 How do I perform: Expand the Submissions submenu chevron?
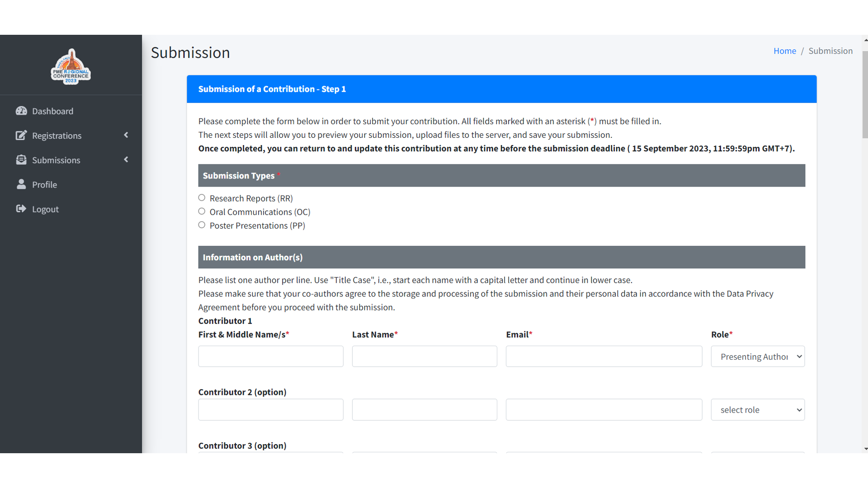[x=126, y=160]
